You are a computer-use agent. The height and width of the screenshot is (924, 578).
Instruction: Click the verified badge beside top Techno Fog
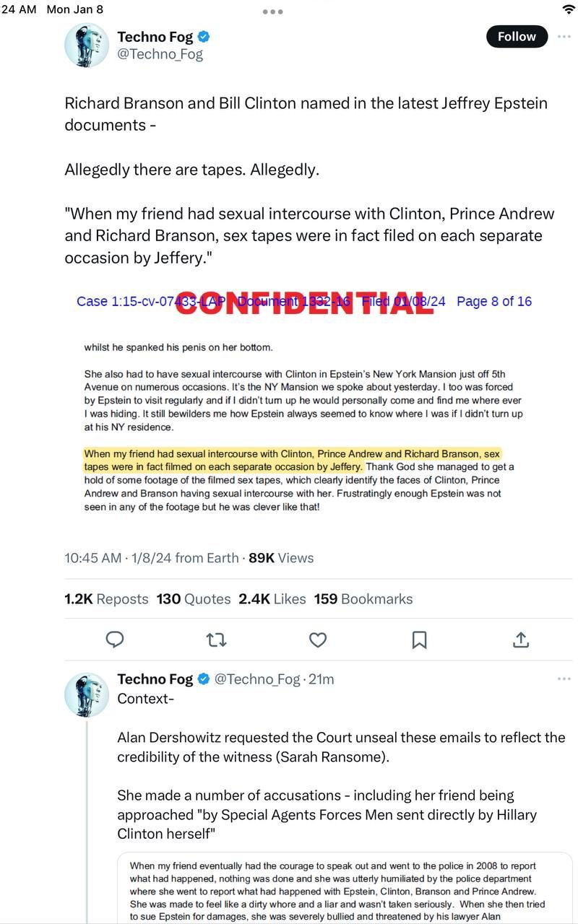click(x=204, y=37)
